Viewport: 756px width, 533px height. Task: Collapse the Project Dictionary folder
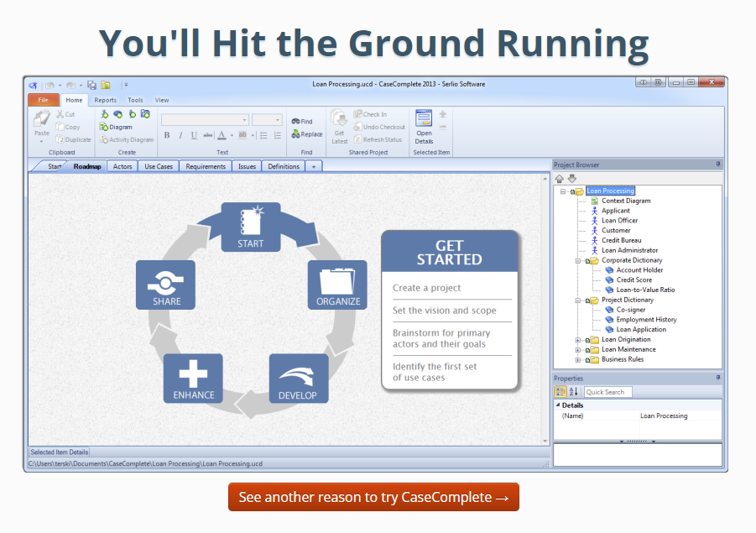pos(577,300)
